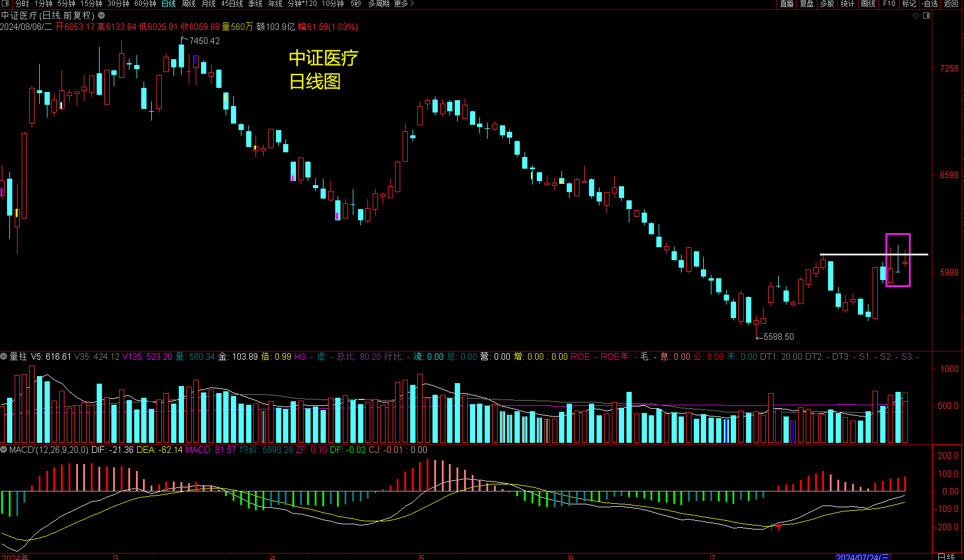
Task: Click the 直播 button
Action: [x=787, y=4]
